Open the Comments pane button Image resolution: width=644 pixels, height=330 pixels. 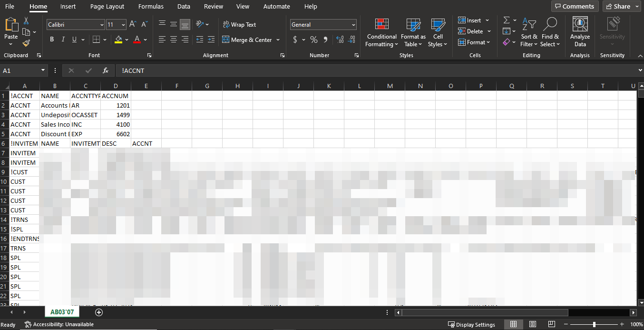click(576, 6)
